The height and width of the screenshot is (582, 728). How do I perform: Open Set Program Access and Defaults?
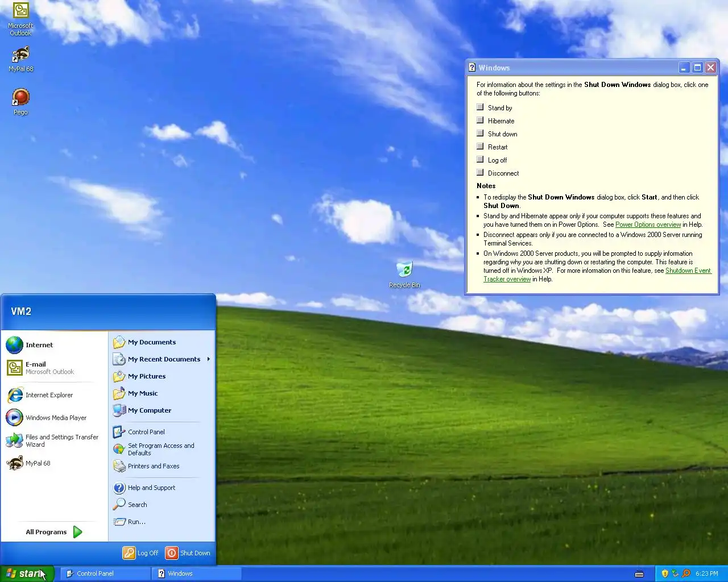pos(162,449)
